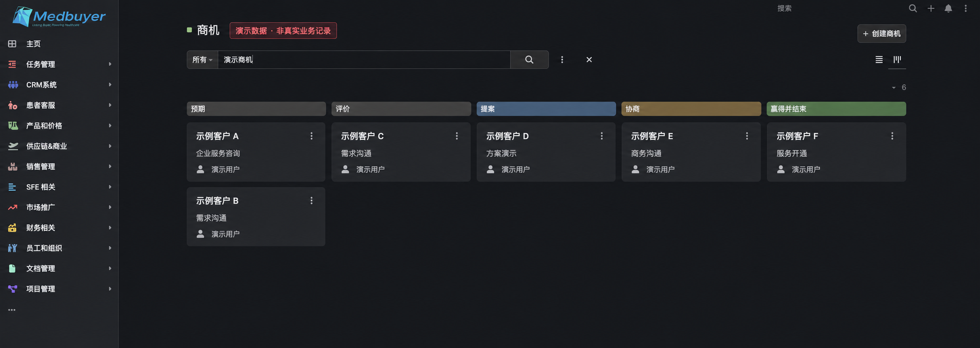This screenshot has height=348, width=980.
Task: Click the 市场推广 trend icon
Action: tap(13, 207)
